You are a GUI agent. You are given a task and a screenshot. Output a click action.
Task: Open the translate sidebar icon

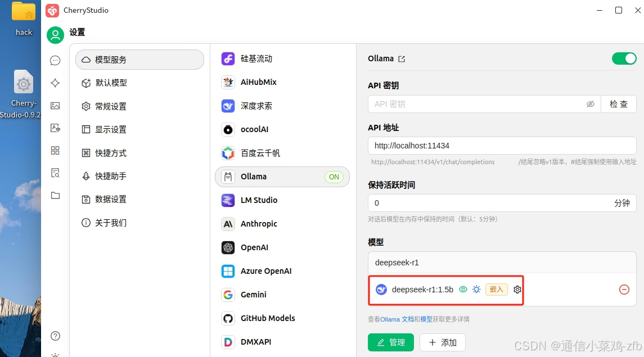(x=55, y=128)
